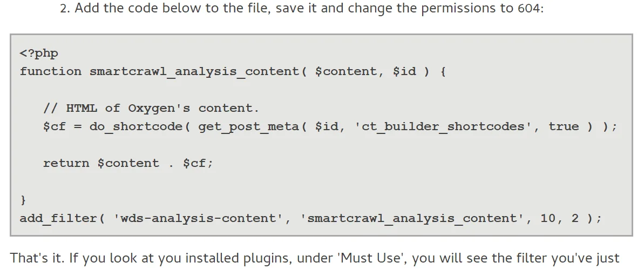The width and height of the screenshot is (644, 269).
Task: Click the closing curly brace of function
Action: (23, 200)
